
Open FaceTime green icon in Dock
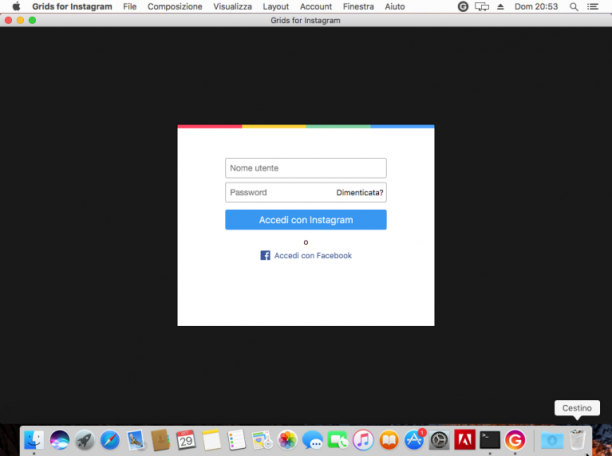point(338,440)
